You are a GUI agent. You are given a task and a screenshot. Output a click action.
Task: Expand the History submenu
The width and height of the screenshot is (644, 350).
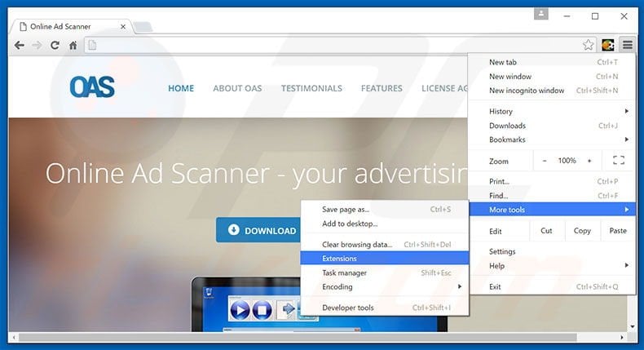(x=552, y=112)
